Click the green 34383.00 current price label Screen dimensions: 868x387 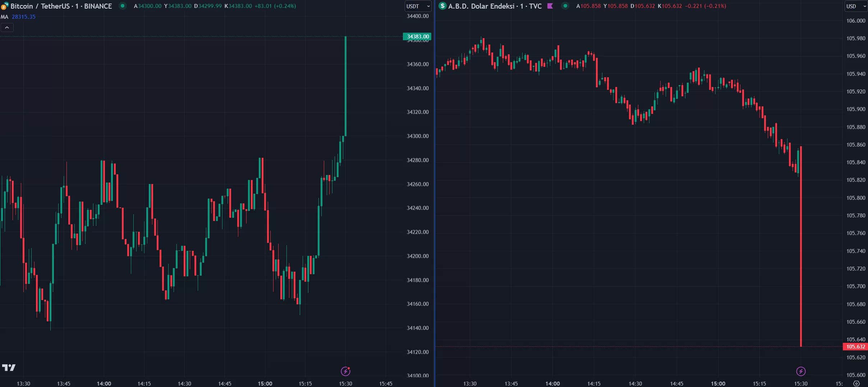417,36
